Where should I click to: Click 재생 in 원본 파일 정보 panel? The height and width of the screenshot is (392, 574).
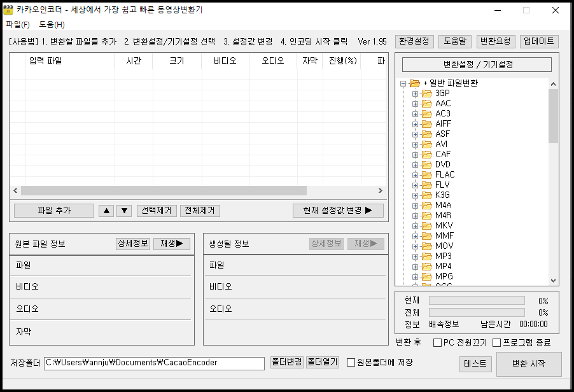pos(172,244)
